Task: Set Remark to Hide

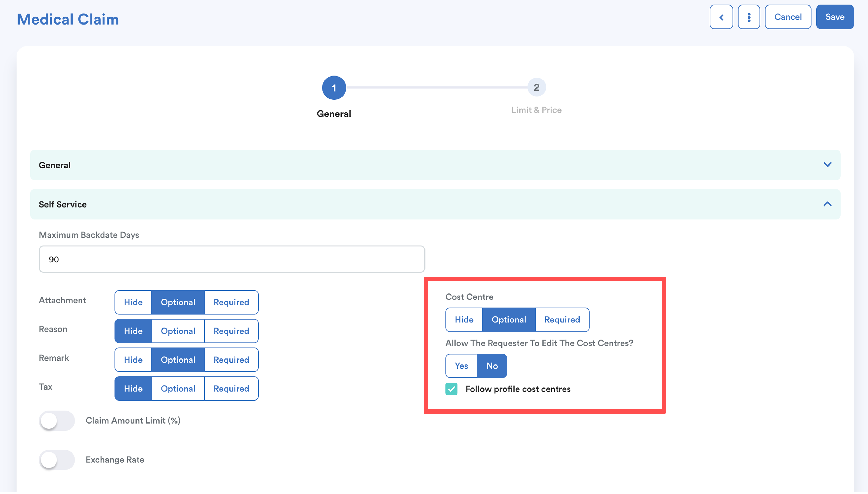Action: tap(133, 360)
